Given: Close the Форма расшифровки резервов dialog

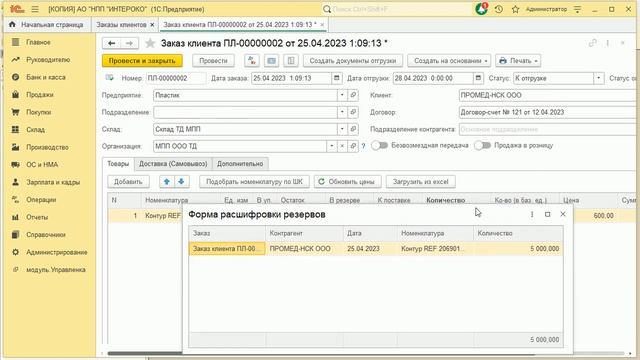Looking at the screenshot, I should coord(563,214).
